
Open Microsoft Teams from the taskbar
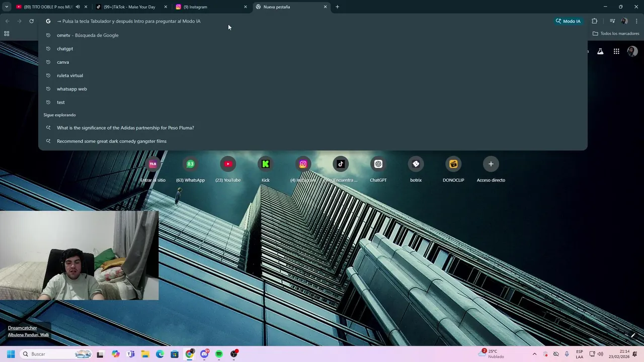131,354
